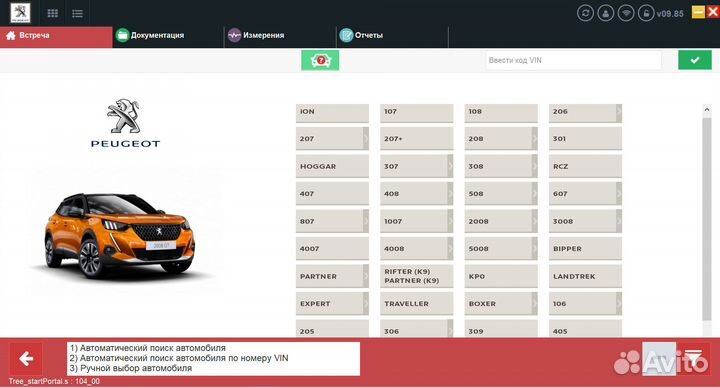Pick the 106 model button

[x=585, y=304]
